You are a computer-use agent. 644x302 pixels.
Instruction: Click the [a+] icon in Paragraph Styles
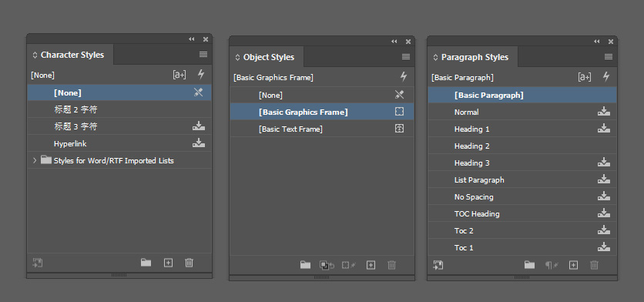[585, 77]
